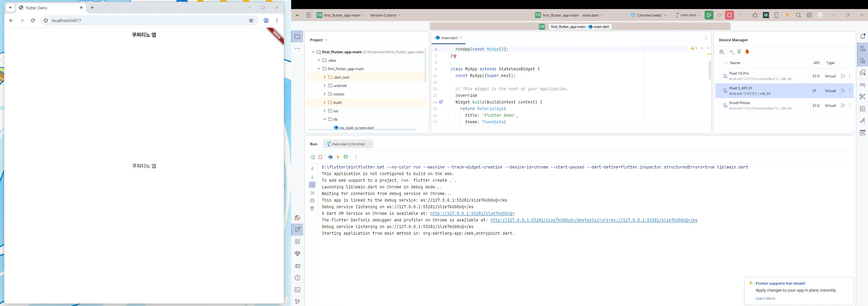Print the console output

click(x=312, y=201)
